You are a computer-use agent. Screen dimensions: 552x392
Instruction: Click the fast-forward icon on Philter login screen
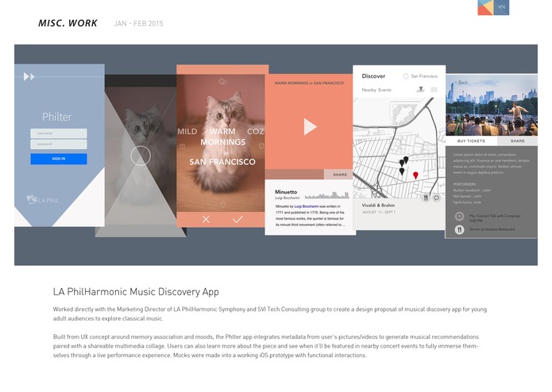(x=29, y=76)
